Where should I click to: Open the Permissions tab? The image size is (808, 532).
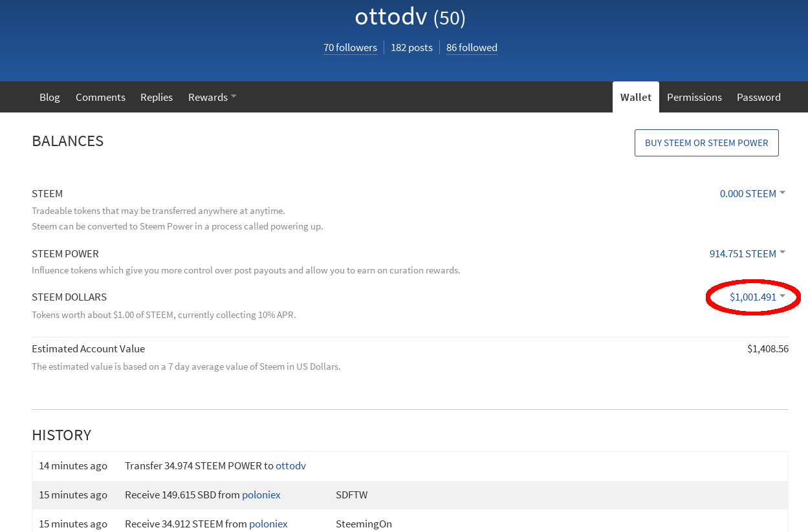tap(694, 97)
